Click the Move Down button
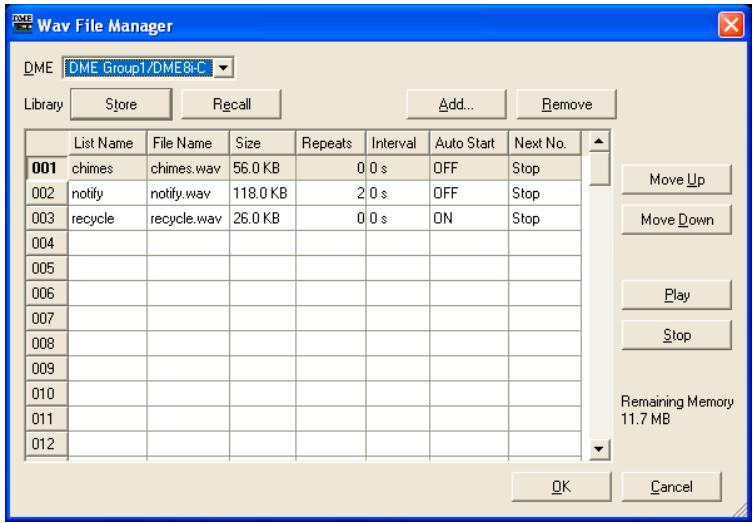Viewport: 753px width, 523px height. tap(677, 220)
